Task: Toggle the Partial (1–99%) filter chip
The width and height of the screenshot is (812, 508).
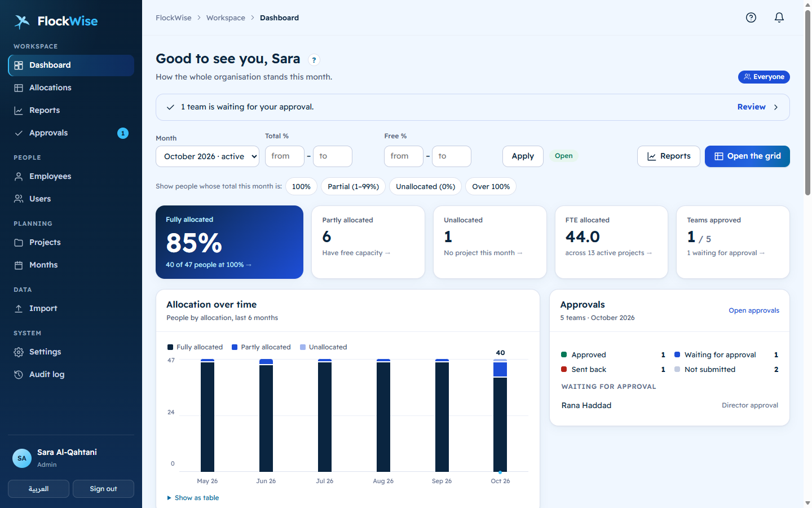Action: point(354,187)
